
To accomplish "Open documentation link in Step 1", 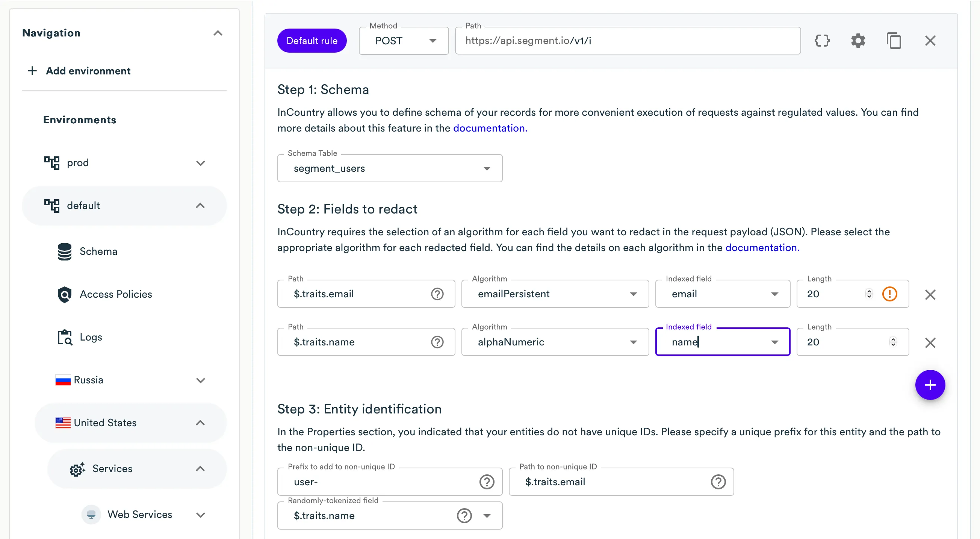I will pos(490,128).
